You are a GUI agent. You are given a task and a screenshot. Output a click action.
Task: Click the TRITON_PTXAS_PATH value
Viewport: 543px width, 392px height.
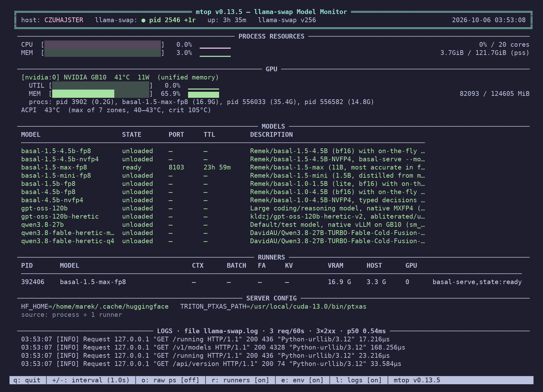pos(308,307)
